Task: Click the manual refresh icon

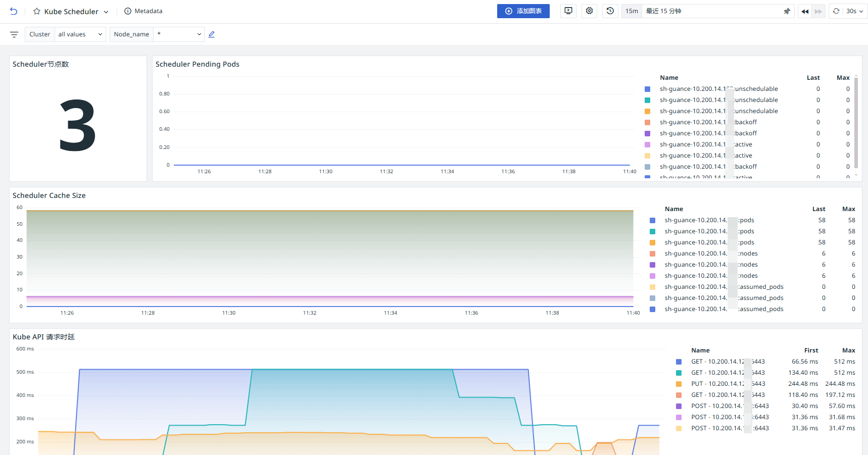Action: 836,11
